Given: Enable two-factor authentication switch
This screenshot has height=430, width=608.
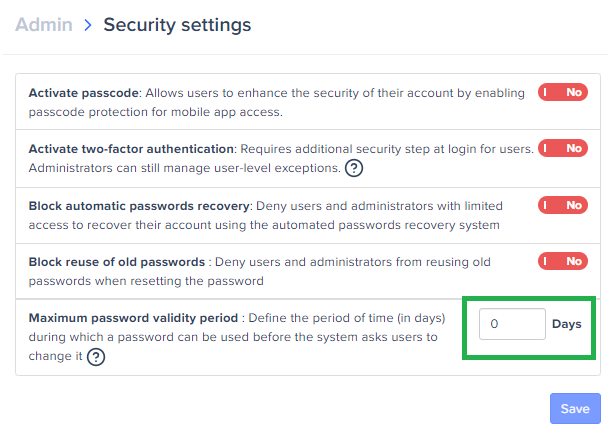Looking at the screenshot, I should (563, 148).
